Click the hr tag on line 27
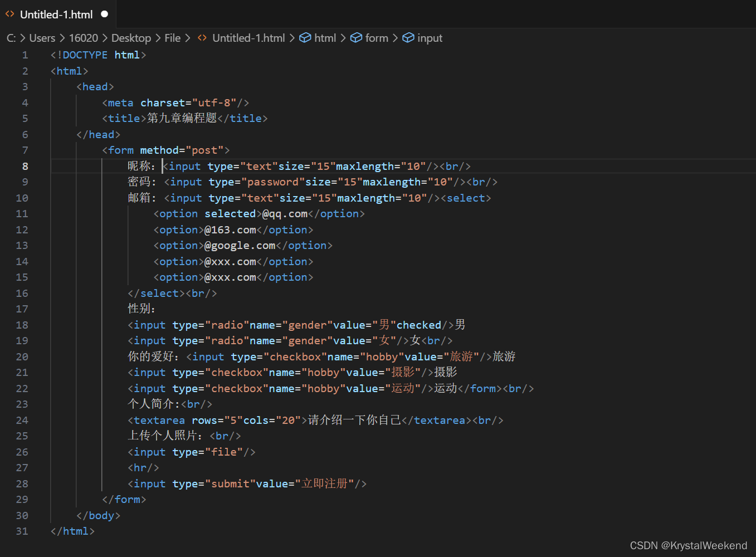The width and height of the screenshot is (756, 557). pyautogui.click(x=144, y=468)
